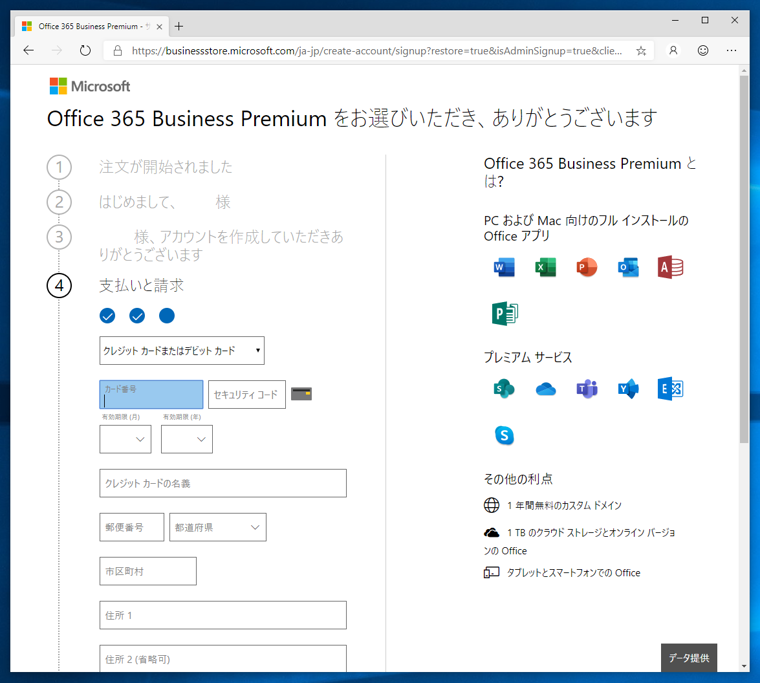The width and height of the screenshot is (760, 683).
Task: Select the third current progress dot
Action: 167,316
